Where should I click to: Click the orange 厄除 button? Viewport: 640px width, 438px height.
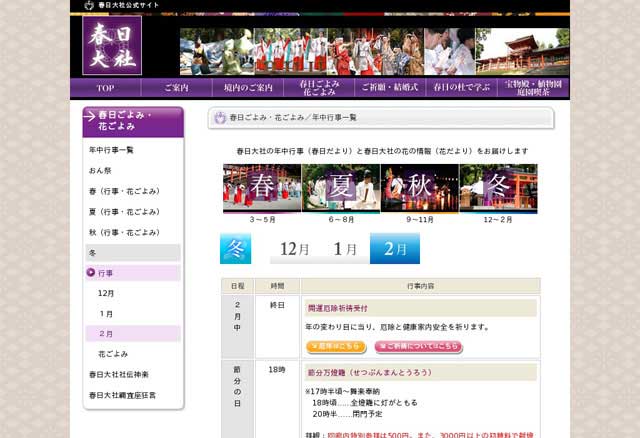click(x=336, y=347)
